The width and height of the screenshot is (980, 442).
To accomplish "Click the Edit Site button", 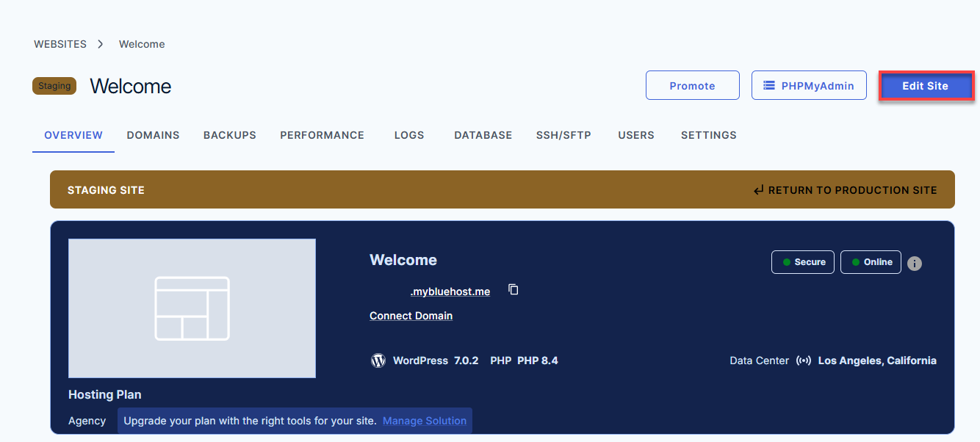I will coord(926,86).
